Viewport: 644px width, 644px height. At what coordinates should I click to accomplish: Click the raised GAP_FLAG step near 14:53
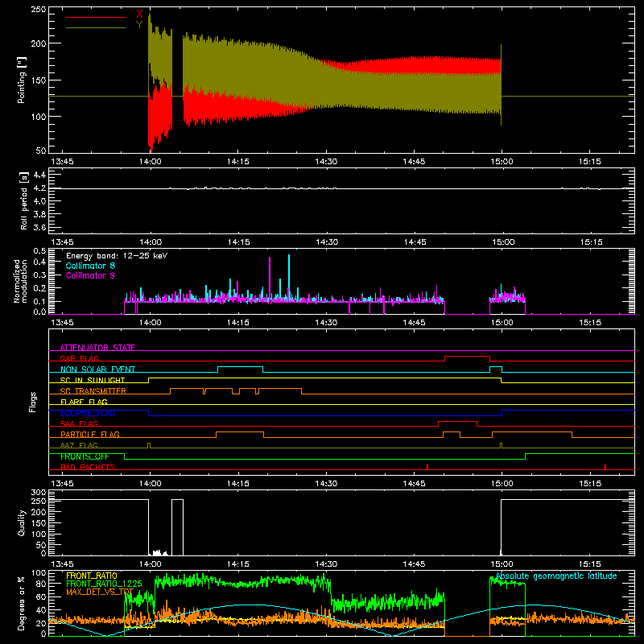pyautogui.click(x=468, y=357)
